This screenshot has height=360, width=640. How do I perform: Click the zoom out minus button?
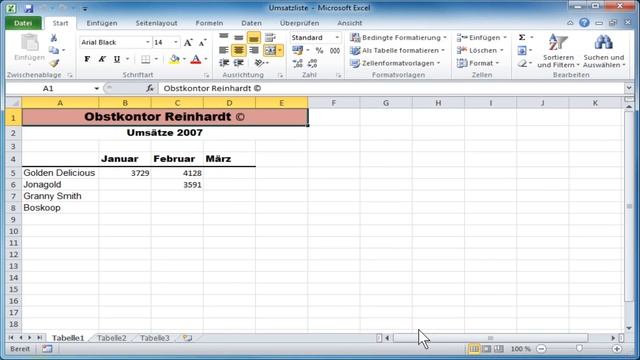pyautogui.click(x=541, y=349)
